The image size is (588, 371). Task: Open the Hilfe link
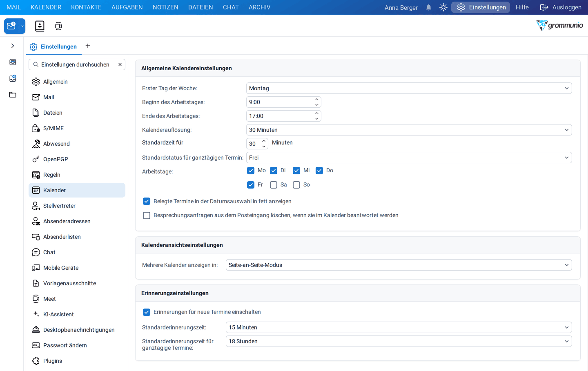coord(522,7)
